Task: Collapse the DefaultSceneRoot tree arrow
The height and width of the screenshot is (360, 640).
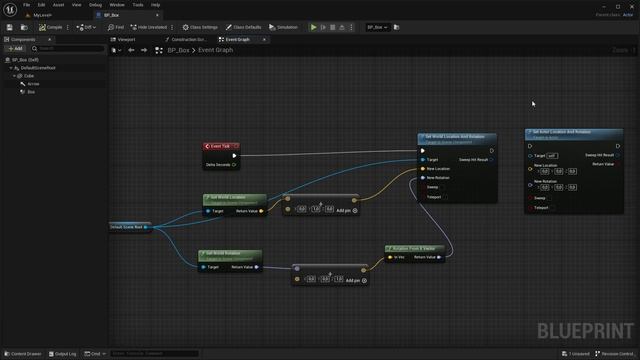Action: (x=11, y=68)
